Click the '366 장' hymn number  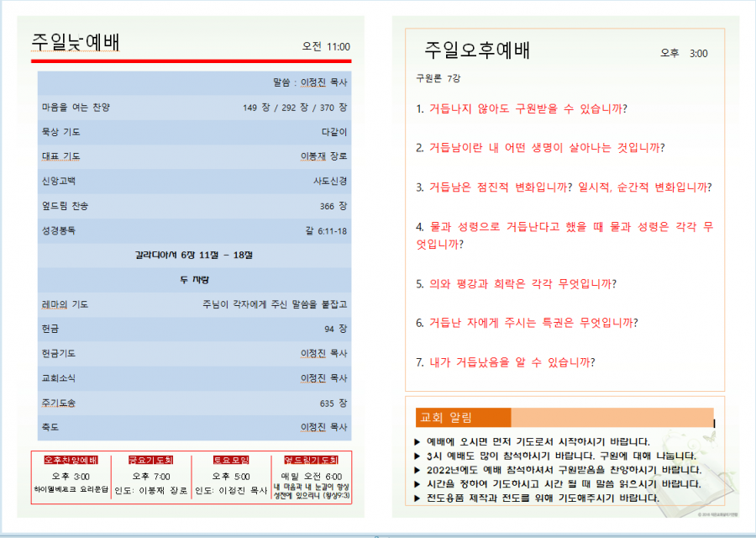pos(333,206)
